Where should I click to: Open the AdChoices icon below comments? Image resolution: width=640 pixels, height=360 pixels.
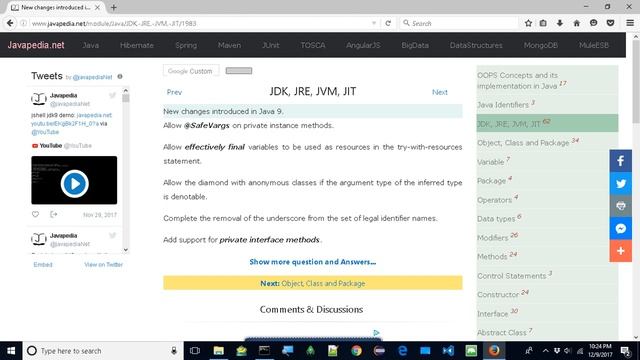pos(376,333)
